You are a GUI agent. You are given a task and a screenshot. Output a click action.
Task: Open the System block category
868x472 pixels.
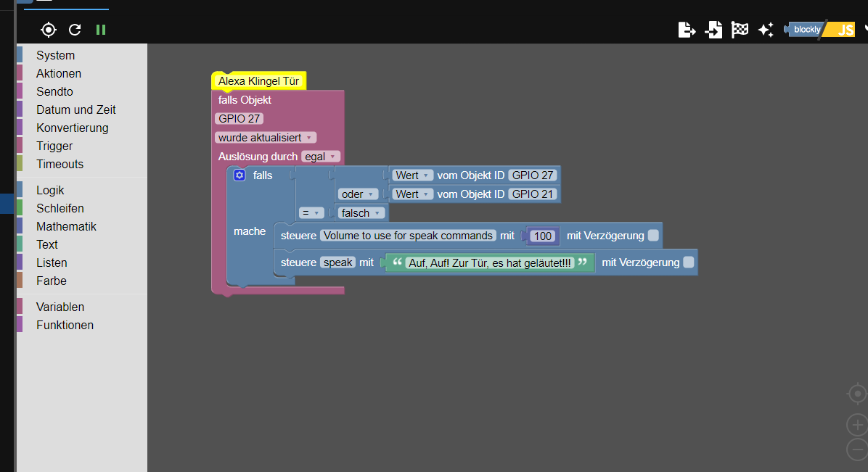(x=82, y=55)
